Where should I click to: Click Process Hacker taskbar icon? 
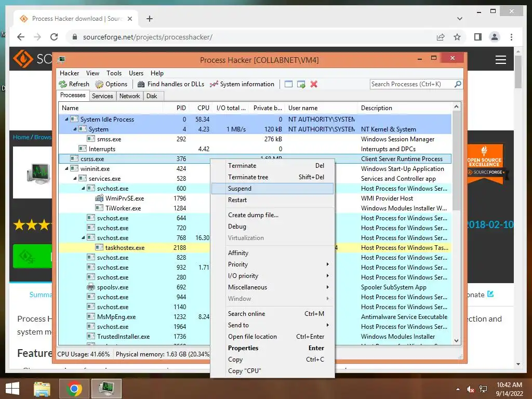pyautogui.click(x=107, y=389)
